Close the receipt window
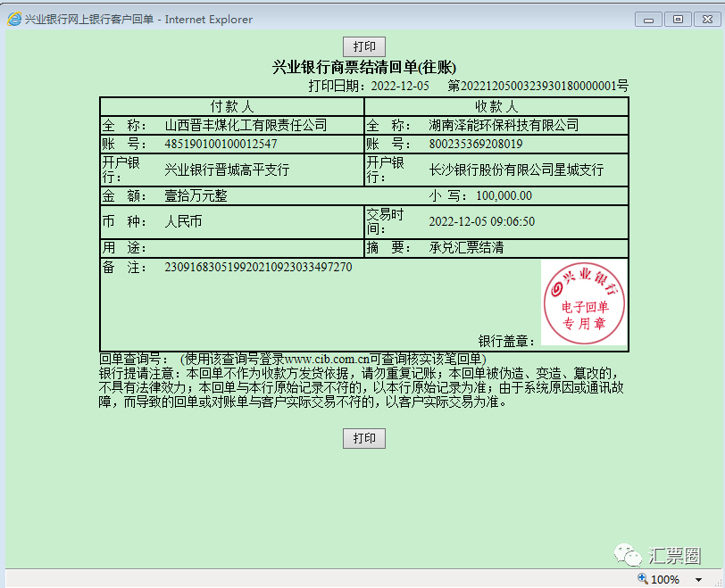 click(707, 20)
